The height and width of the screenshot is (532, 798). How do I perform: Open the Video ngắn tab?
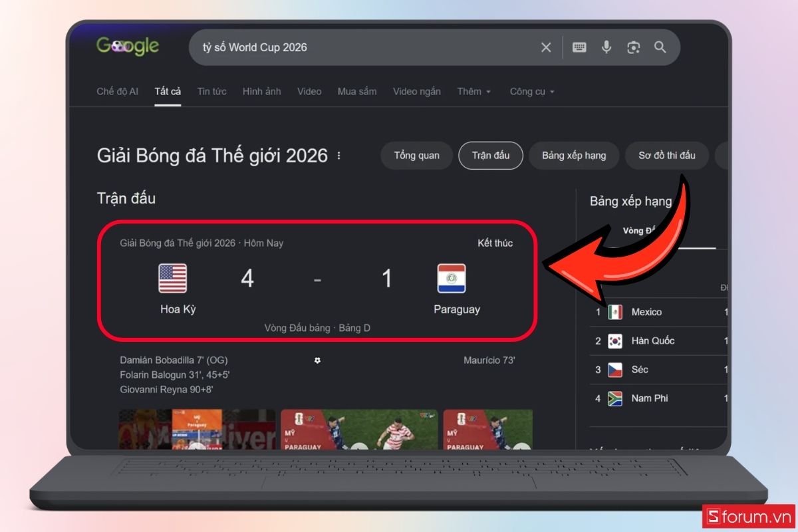[x=416, y=92]
